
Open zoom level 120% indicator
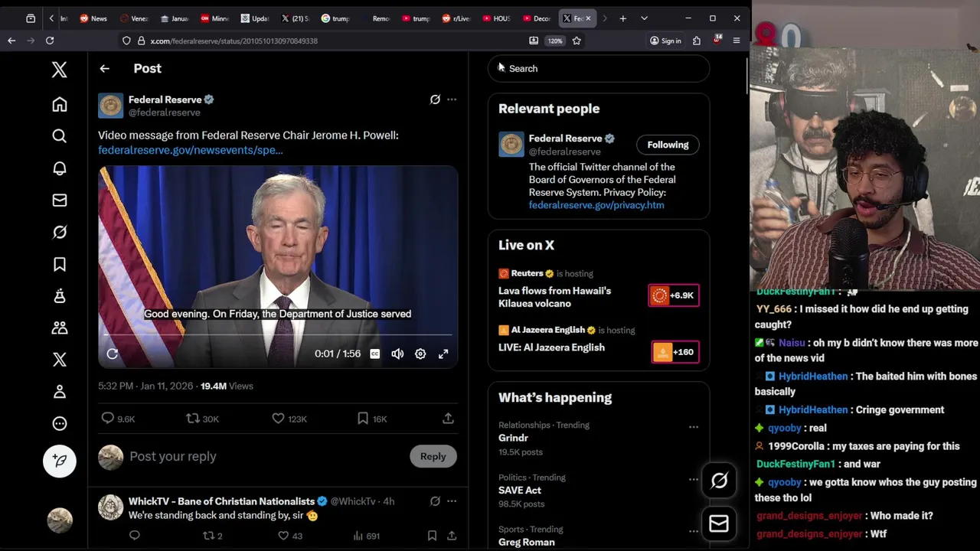554,41
